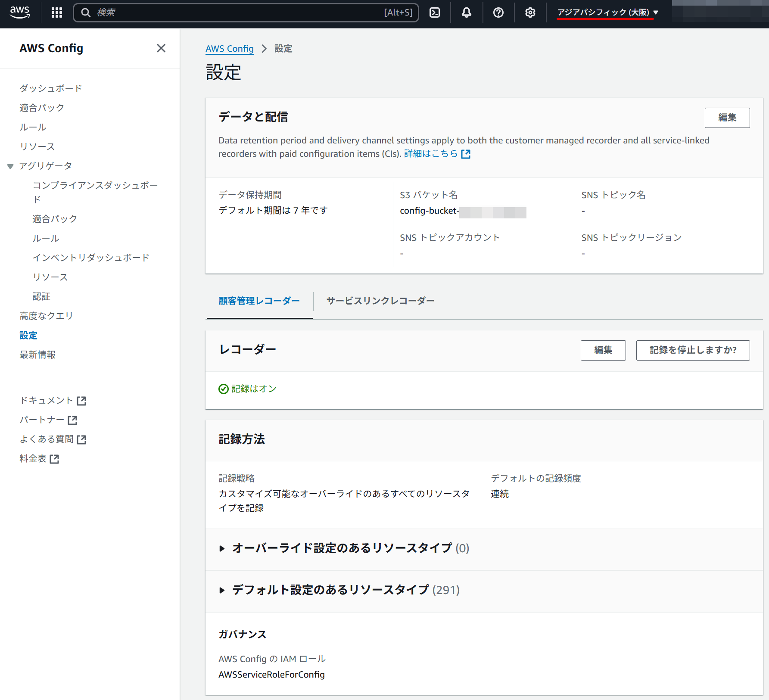
Task: Open top-level 適合パック in sidebar
Action: [x=42, y=108]
